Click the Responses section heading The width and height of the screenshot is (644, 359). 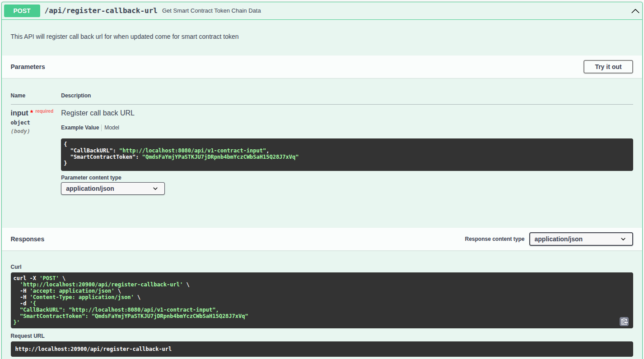point(28,239)
